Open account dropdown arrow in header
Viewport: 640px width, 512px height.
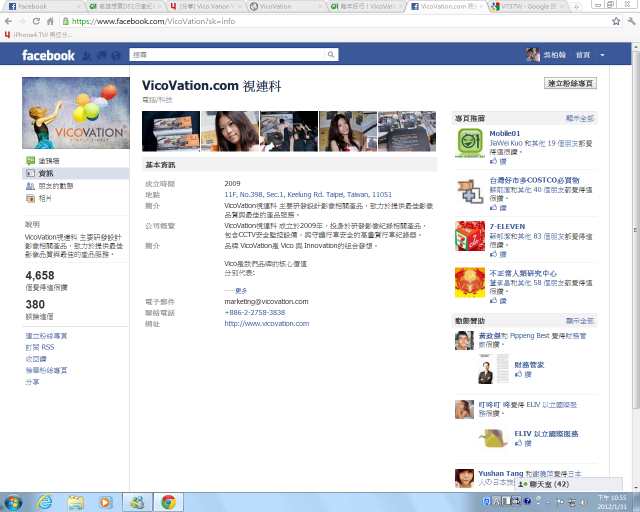pos(602,55)
